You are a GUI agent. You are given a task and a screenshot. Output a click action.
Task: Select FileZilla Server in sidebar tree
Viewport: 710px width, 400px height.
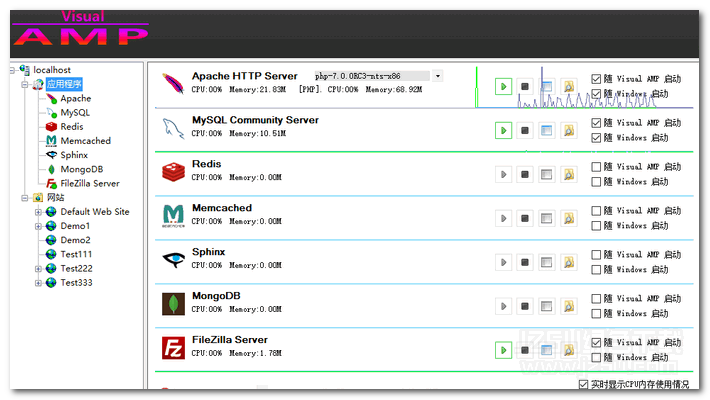click(x=90, y=183)
